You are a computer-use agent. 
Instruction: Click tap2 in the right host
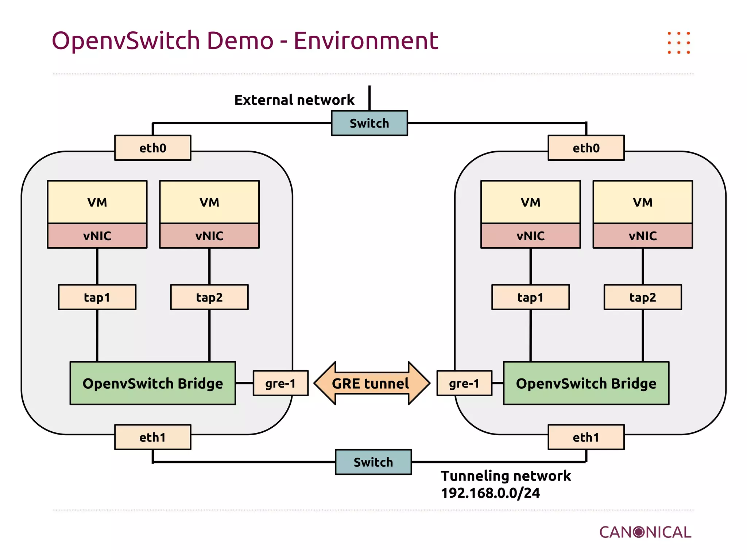[642, 297]
